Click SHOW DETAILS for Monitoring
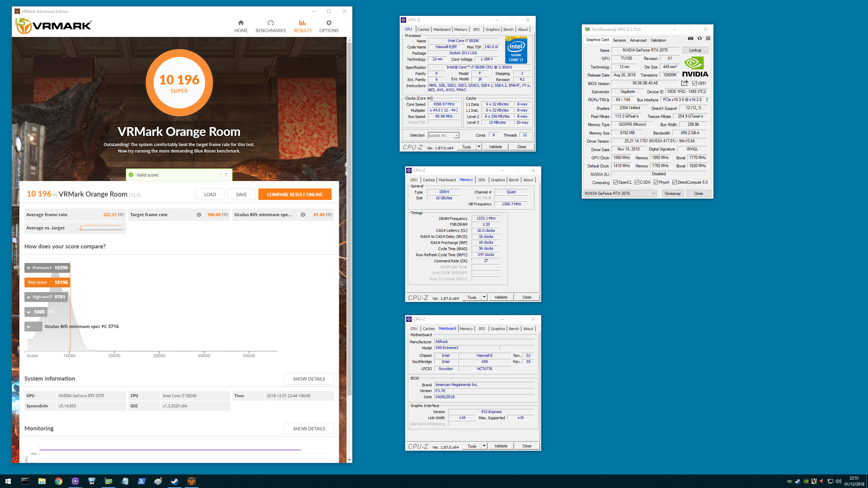 [309, 429]
